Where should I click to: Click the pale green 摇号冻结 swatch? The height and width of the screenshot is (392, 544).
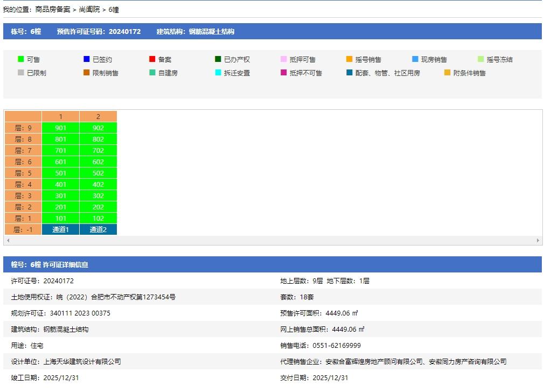[480, 59]
